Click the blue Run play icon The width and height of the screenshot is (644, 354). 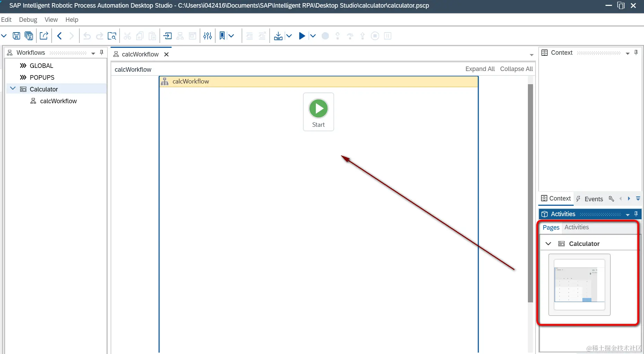(302, 36)
